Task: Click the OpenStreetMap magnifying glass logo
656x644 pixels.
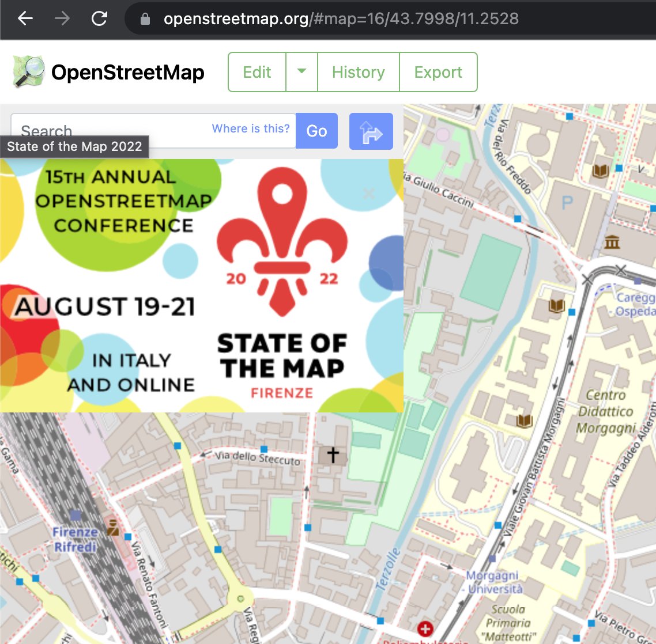Action: pos(26,71)
